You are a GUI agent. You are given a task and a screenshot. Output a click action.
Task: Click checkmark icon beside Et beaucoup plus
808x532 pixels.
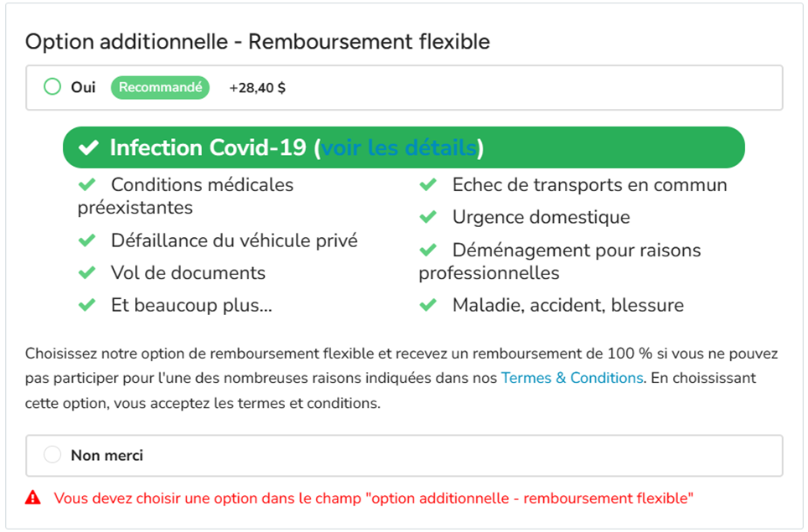coord(86,305)
